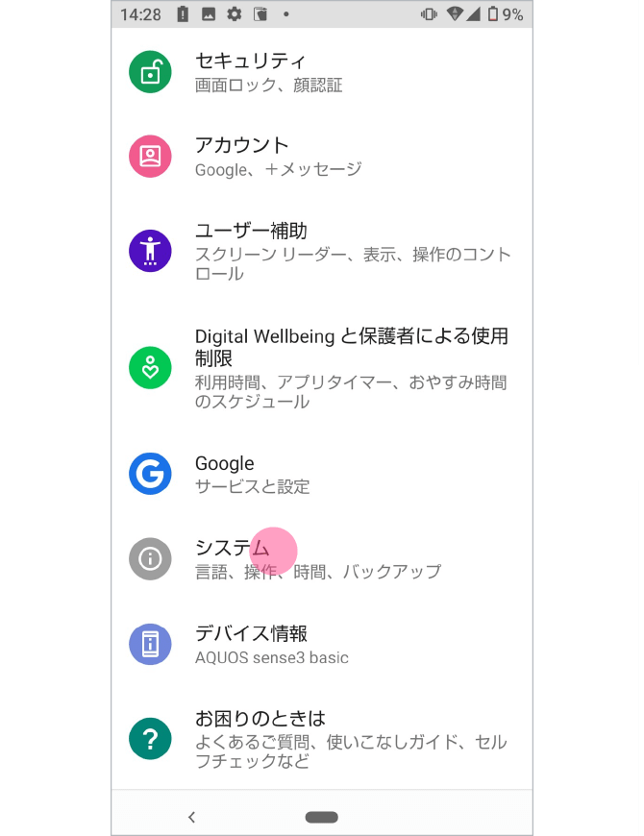Viewport: 644px width, 836px height.
Task: Tap the purple ユーザー補助 accessibility icon
Action: pyautogui.click(x=150, y=251)
